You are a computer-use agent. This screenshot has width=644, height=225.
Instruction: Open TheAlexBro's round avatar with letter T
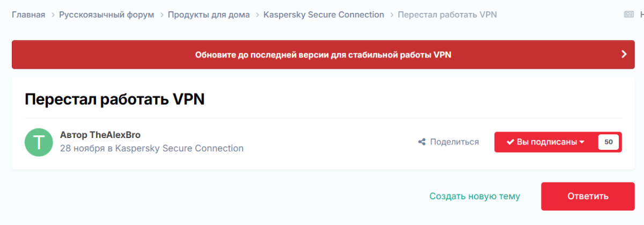point(39,142)
